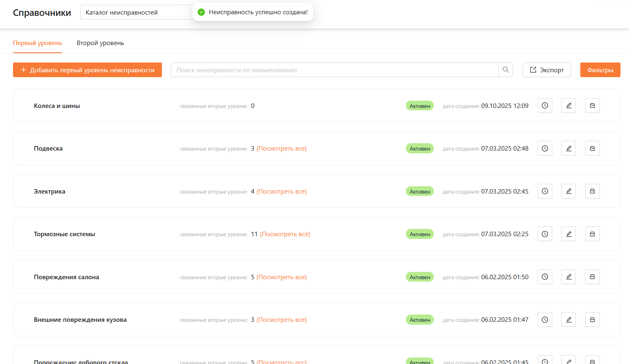Focus the fault name search field
The height and width of the screenshot is (364, 629).
tap(334, 70)
